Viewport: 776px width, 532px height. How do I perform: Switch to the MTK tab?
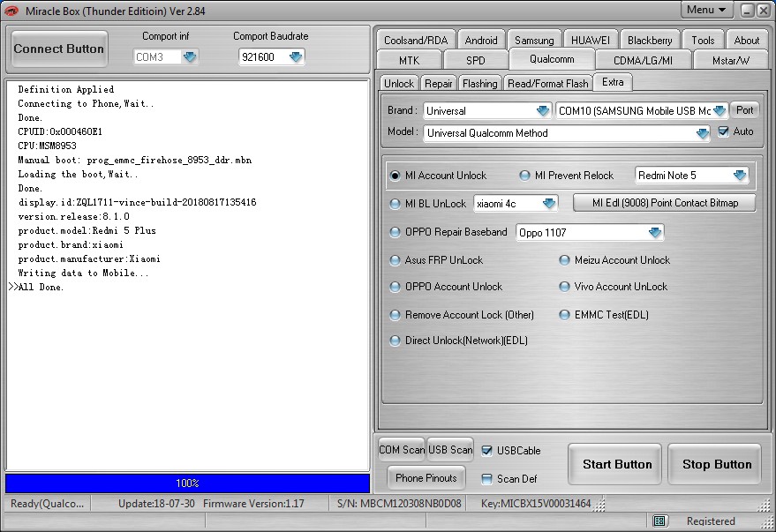pos(410,60)
